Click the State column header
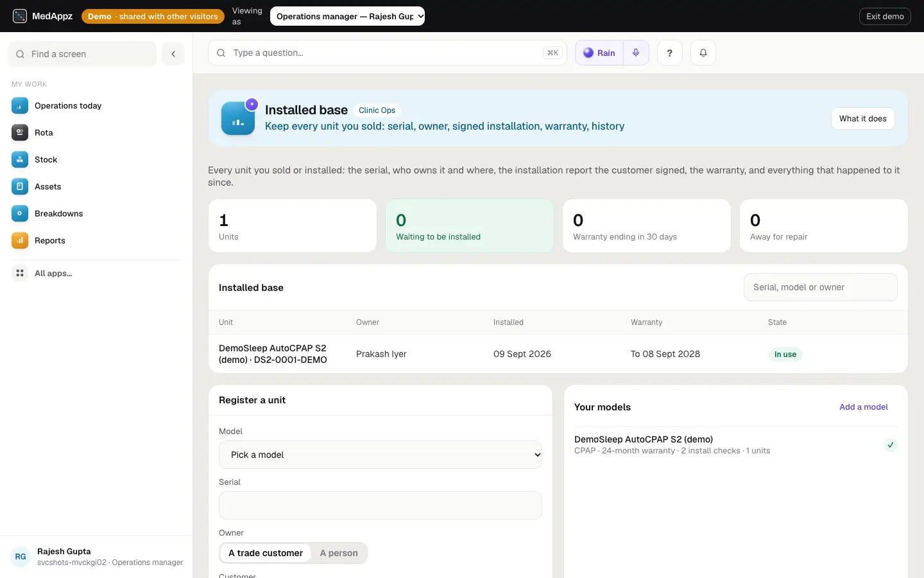The image size is (924, 578). point(777,322)
